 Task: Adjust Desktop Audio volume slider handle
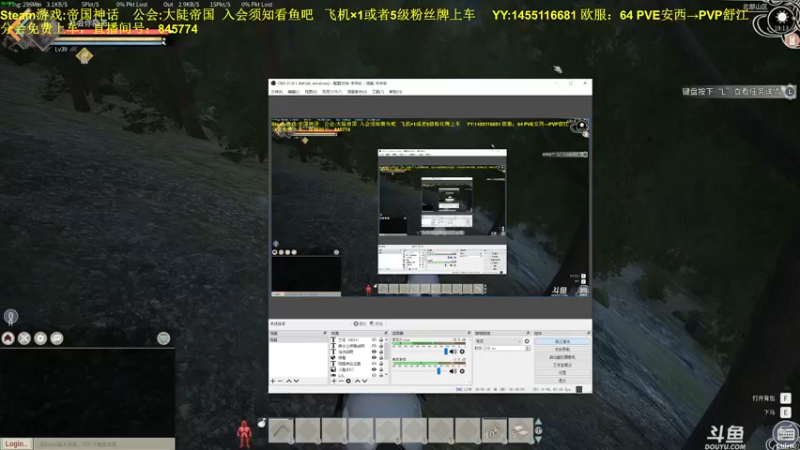pyautogui.click(x=439, y=371)
